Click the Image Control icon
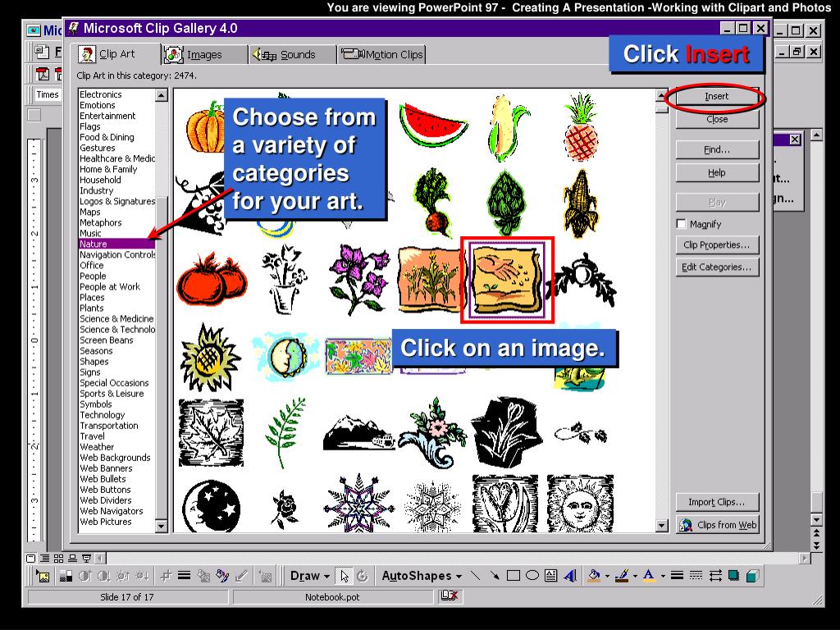This screenshot has width=840, height=630. click(66, 577)
